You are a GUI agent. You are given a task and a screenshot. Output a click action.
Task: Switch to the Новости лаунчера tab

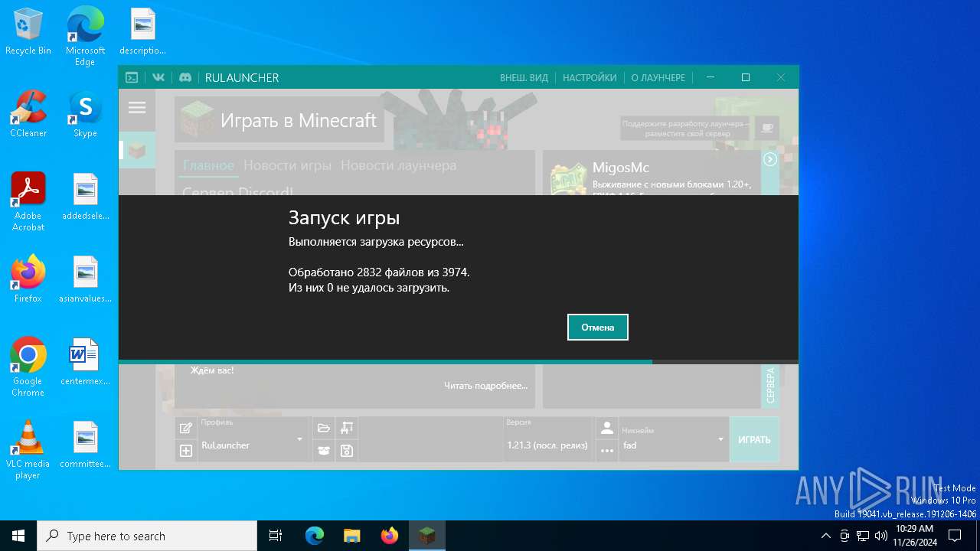pos(398,165)
